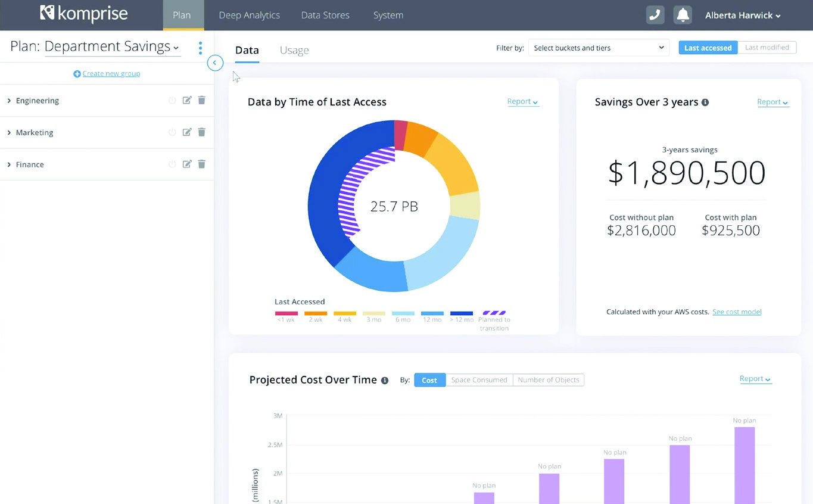Click the info icon beside Savings Over 3 years
This screenshot has height=504, width=813.
coord(705,102)
